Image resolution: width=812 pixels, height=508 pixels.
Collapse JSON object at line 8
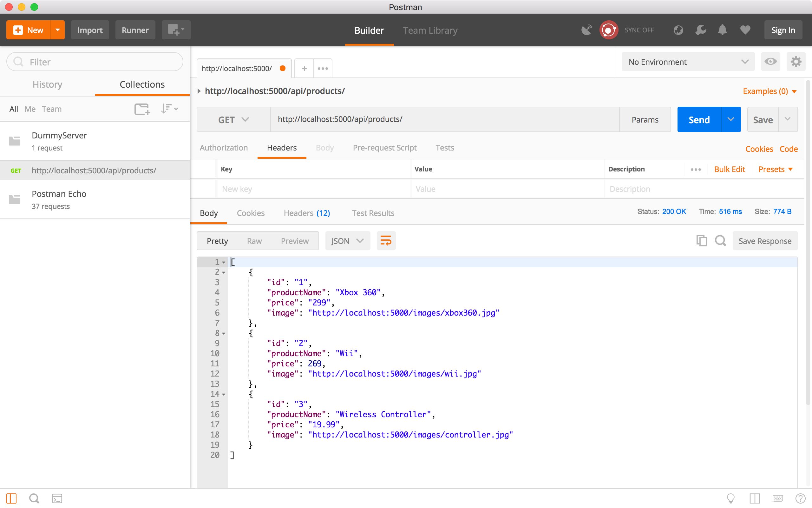coord(224,334)
